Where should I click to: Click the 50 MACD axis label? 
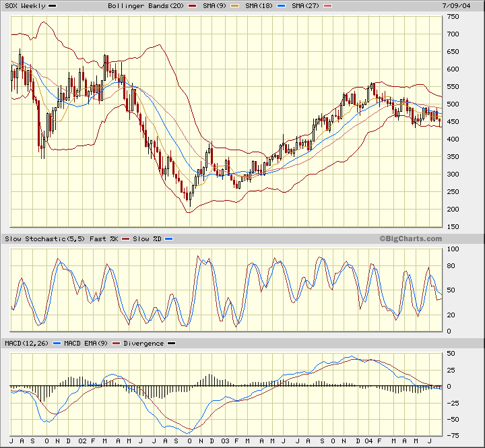click(451, 354)
